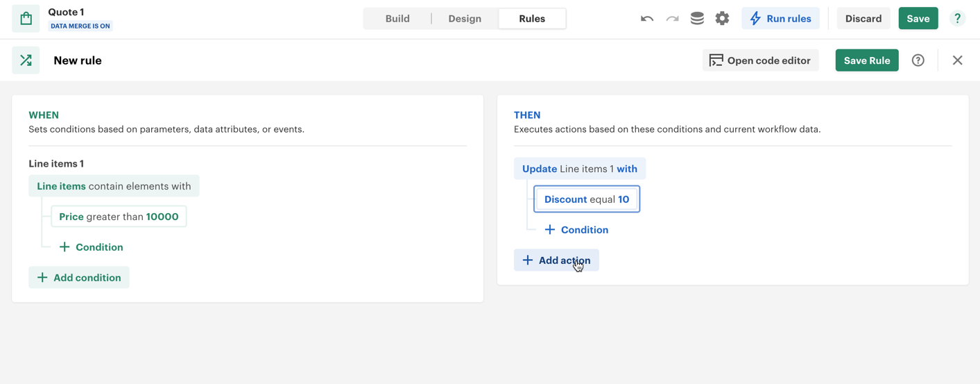Click the rule help circle icon
Viewport: 980px width, 384px height.
(x=918, y=60)
